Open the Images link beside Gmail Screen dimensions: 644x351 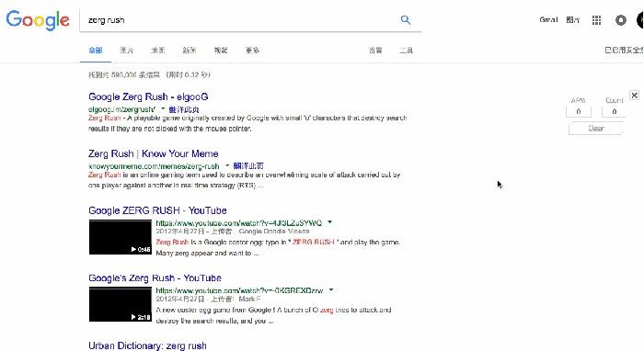[x=572, y=19]
